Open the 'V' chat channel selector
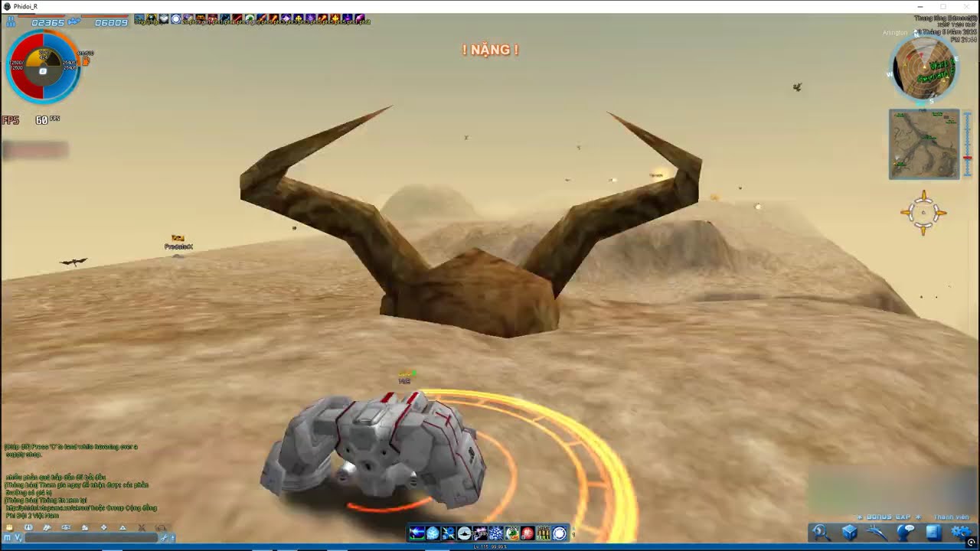 point(18,537)
